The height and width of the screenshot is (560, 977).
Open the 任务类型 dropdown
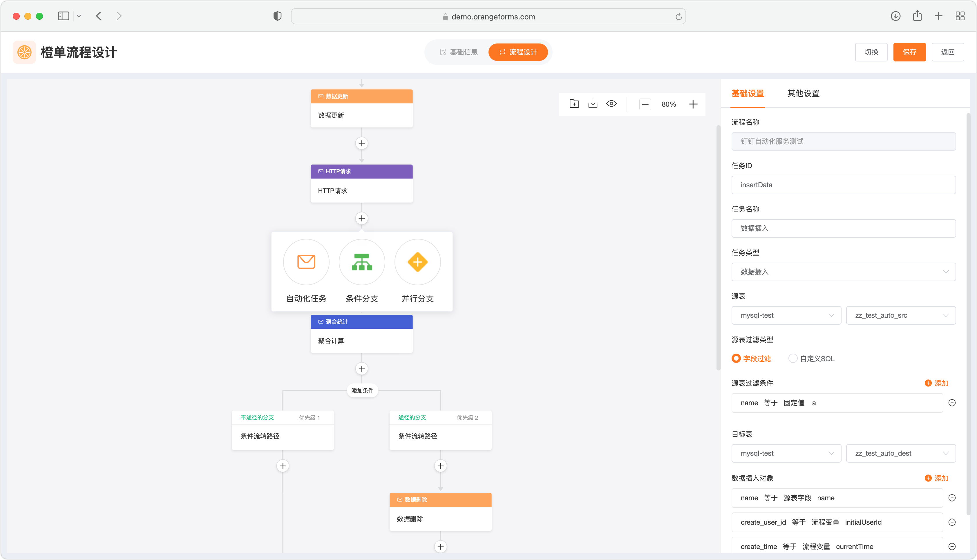[843, 272]
